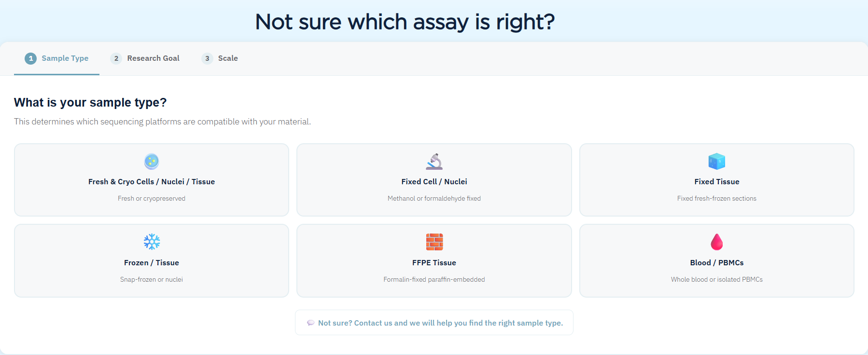868x355 pixels.
Task: Click the snowflake Frozen Tissue icon
Action: pos(152,242)
